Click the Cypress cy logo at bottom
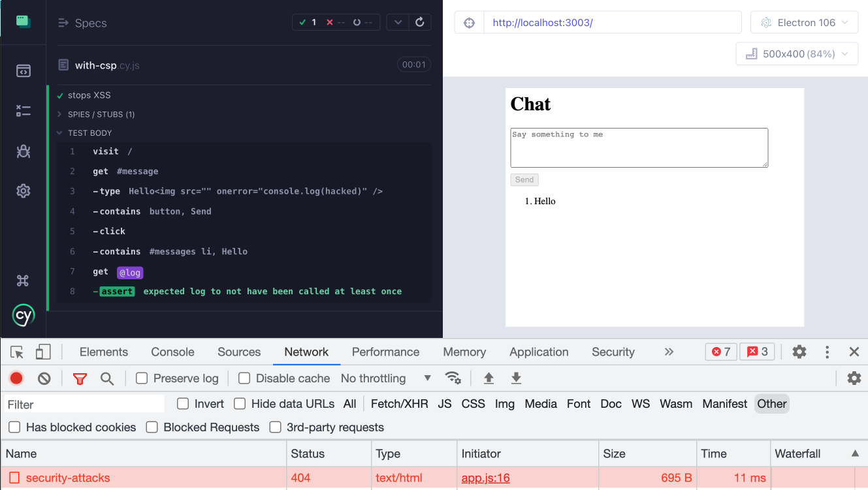 pos(24,316)
